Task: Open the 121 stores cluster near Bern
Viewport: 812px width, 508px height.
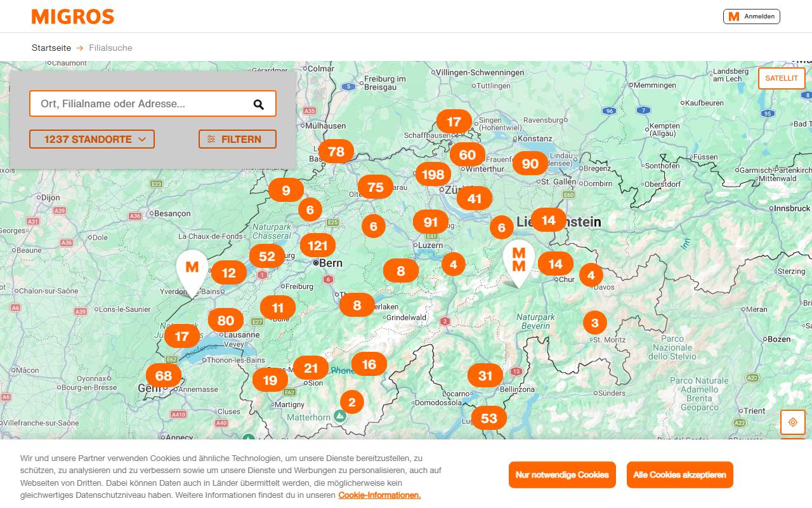Action: tap(318, 246)
